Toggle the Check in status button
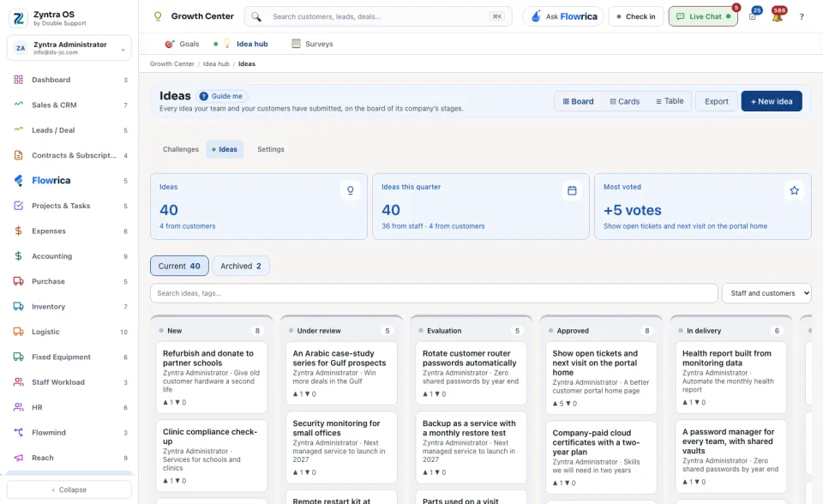 click(x=636, y=16)
